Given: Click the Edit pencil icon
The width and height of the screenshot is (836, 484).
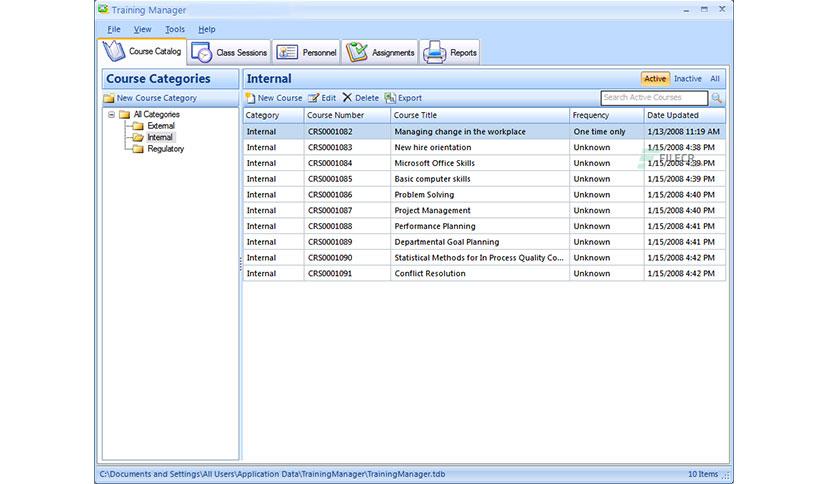Looking at the screenshot, I should 314,98.
